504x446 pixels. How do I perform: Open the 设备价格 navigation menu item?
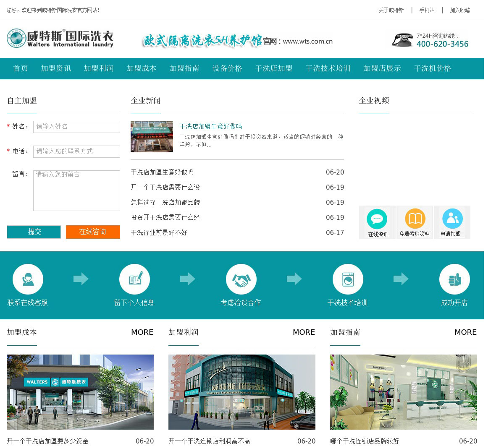point(227,68)
